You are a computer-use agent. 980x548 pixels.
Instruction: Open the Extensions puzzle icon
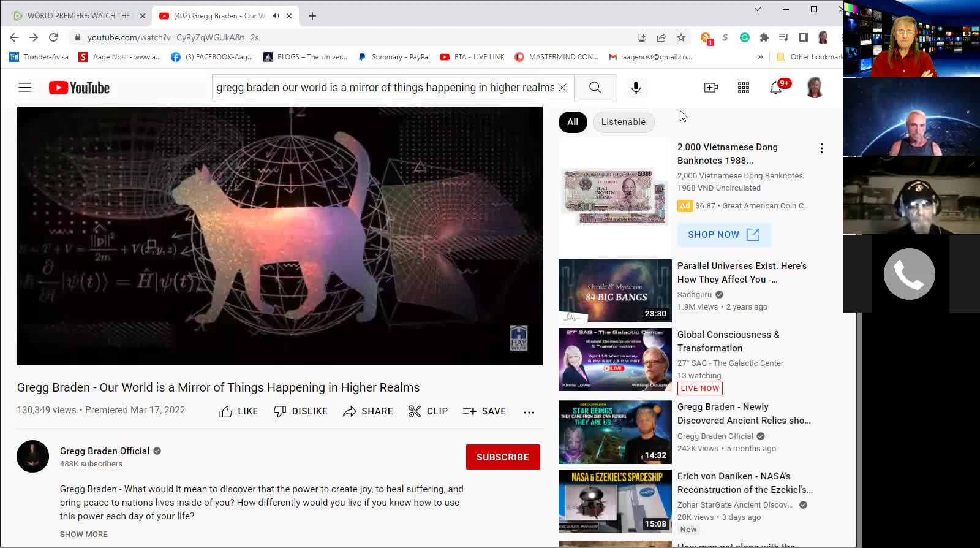tap(764, 37)
